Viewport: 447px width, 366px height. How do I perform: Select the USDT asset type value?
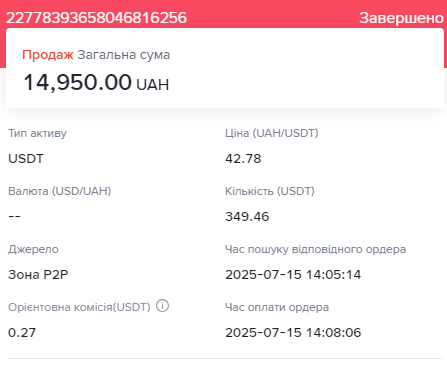[x=26, y=159]
